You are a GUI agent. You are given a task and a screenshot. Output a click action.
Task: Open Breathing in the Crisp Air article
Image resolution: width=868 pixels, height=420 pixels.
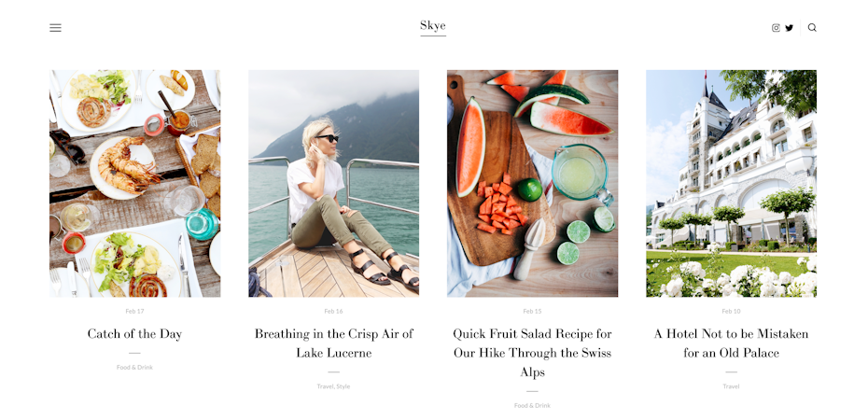pyautogui.click(x=334, y=343)
